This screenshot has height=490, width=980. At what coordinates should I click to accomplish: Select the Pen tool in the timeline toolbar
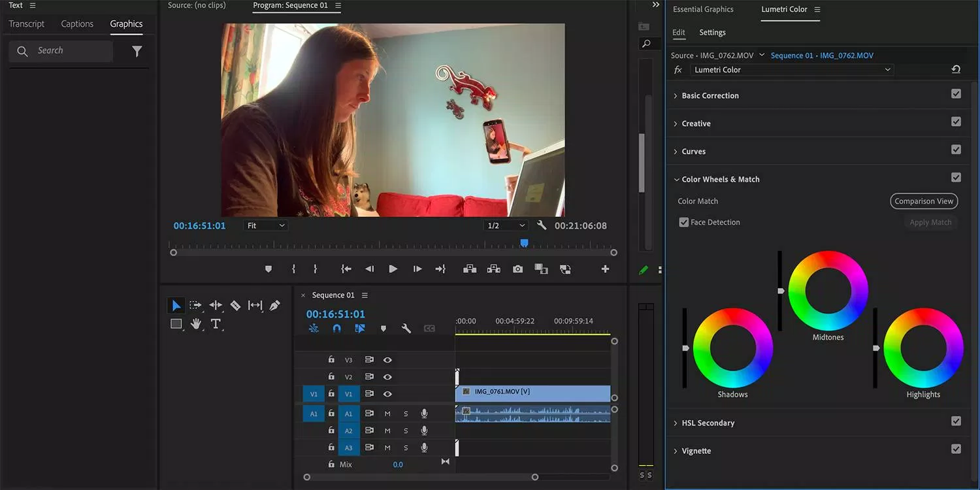(274, 304)
